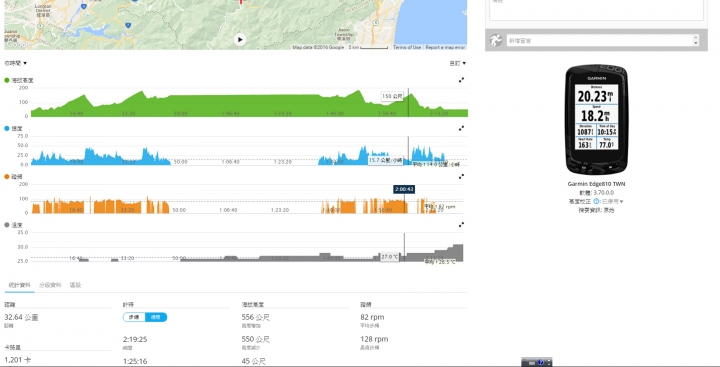Click the 128 rpm max cadence value
Screen dimensions: 720x367
[374, 339]
